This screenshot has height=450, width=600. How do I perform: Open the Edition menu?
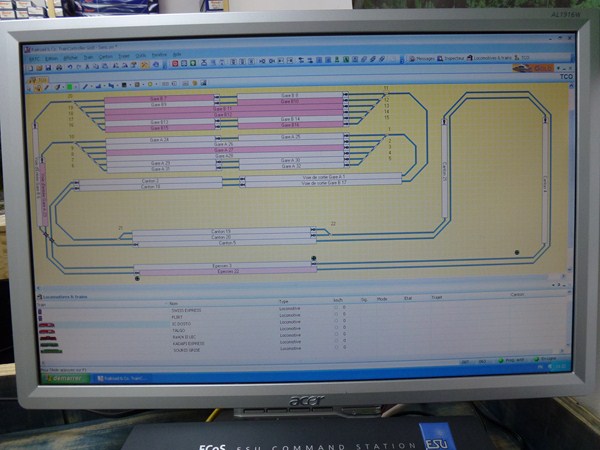(51, 59)
